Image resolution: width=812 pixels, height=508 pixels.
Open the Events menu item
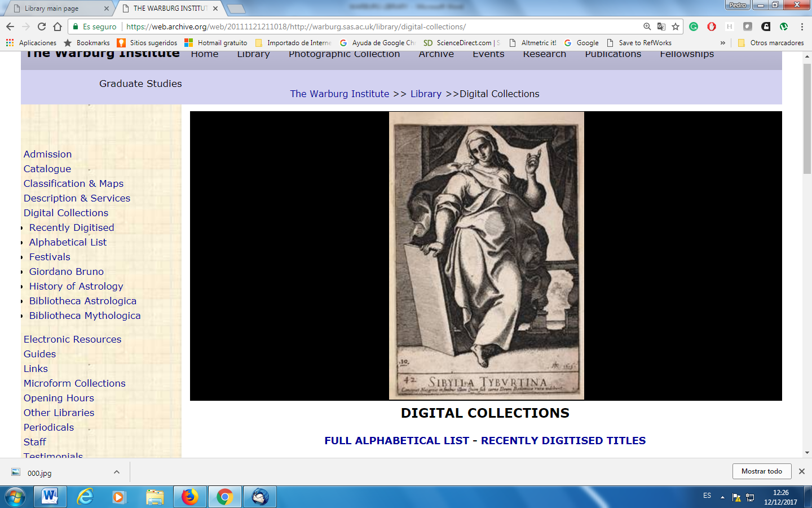[x=488, y=54]
